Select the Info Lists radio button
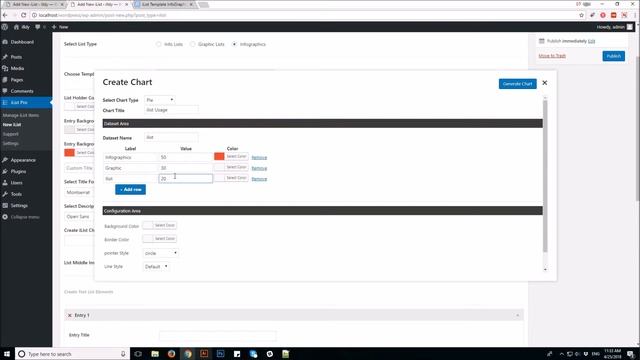Image resolution: width=640 pixels, height=360 pixels. (x=158, y=44)
